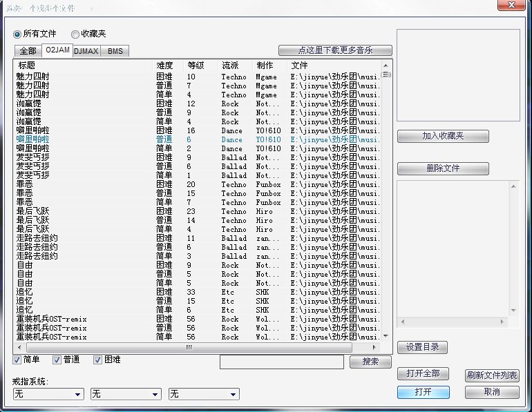532x412 pixels.
Task: Click the 设置目录 button
Action: [x=422, y=347]
